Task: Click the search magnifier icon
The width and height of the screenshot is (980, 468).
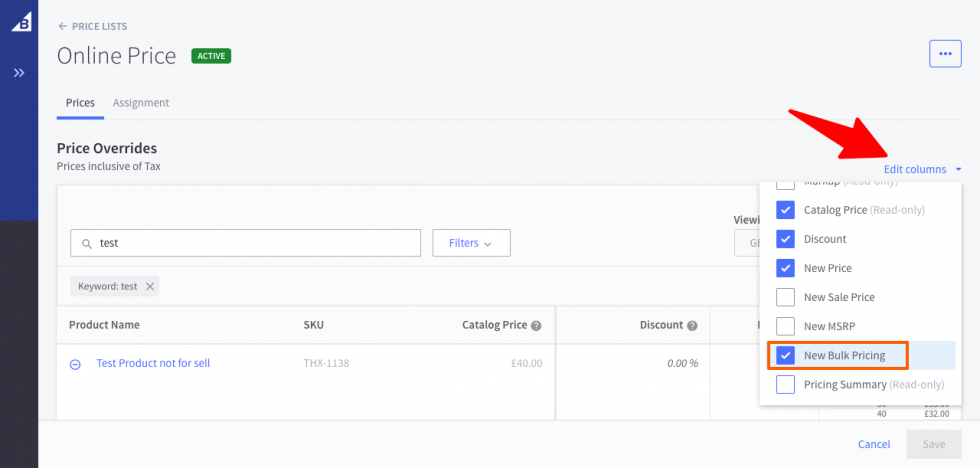Action: pos(86,243)
